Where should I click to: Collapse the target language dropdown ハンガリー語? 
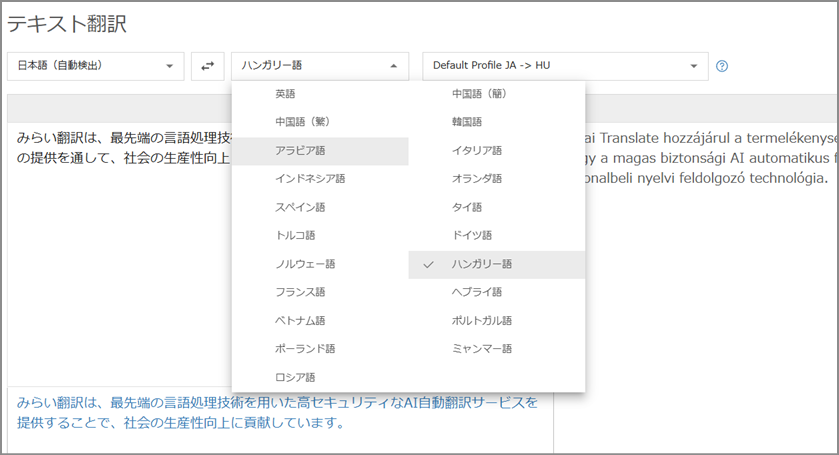coord(320,66)
